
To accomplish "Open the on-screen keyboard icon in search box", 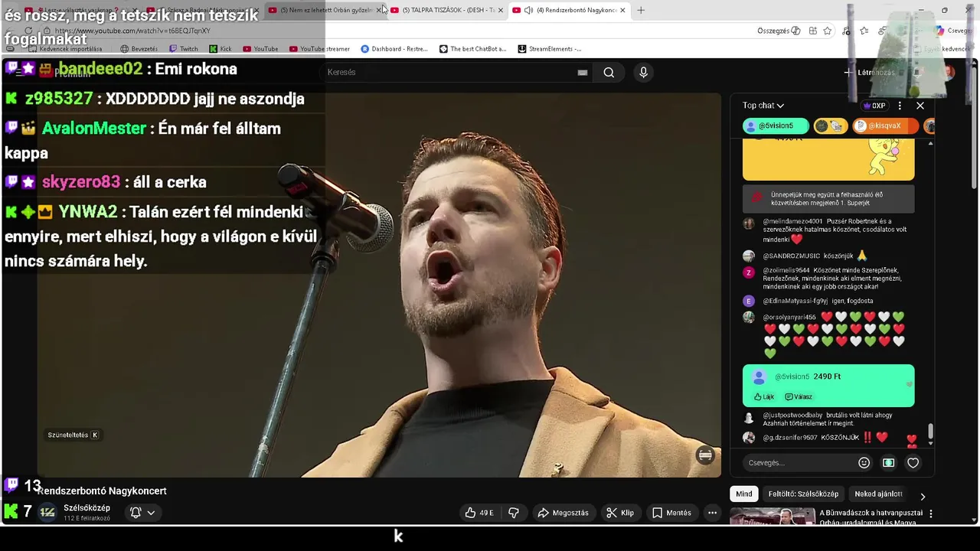I will tap(583, 73).
